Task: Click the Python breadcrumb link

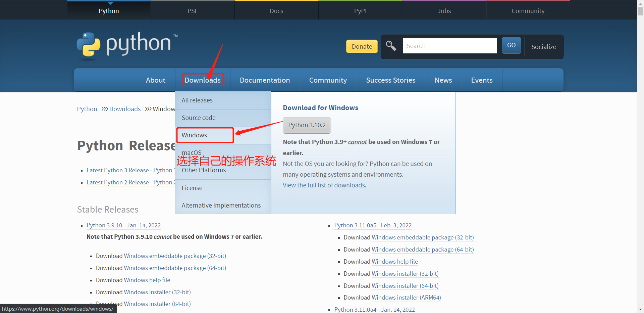Action: (x=87, y=109)
